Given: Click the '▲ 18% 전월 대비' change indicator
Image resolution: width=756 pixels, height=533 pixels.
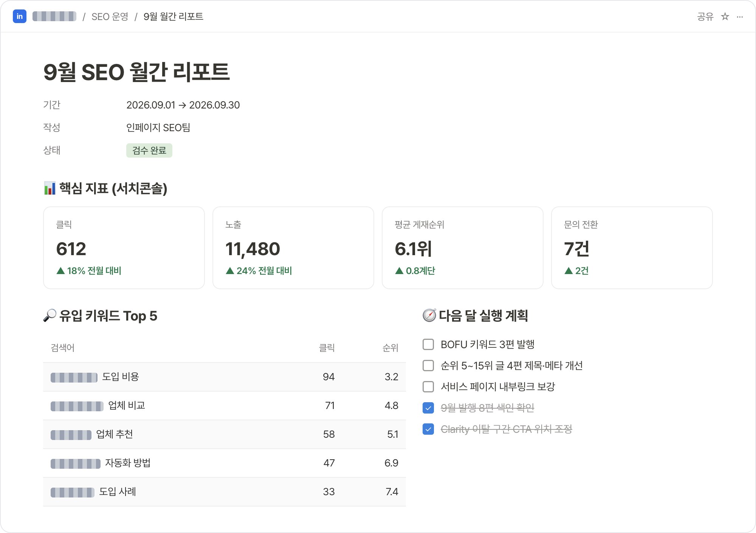Looking at the screenshot, I should tap(89, 271).
